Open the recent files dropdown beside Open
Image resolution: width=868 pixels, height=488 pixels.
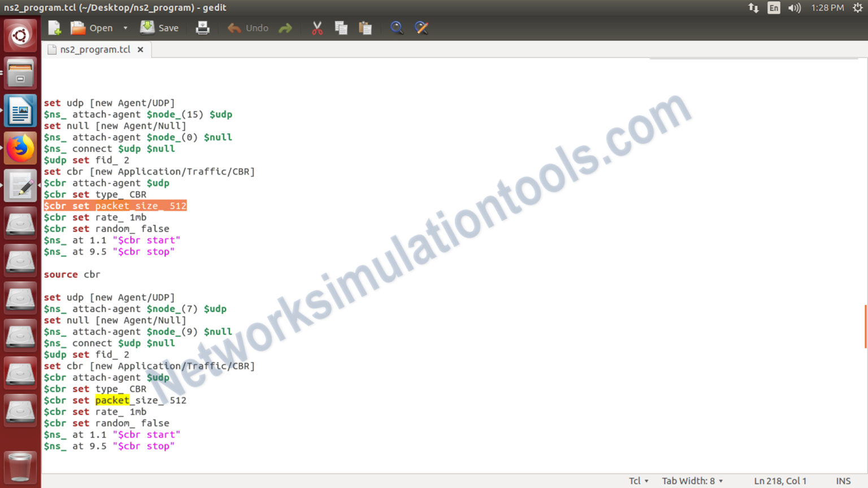(125, 28)
